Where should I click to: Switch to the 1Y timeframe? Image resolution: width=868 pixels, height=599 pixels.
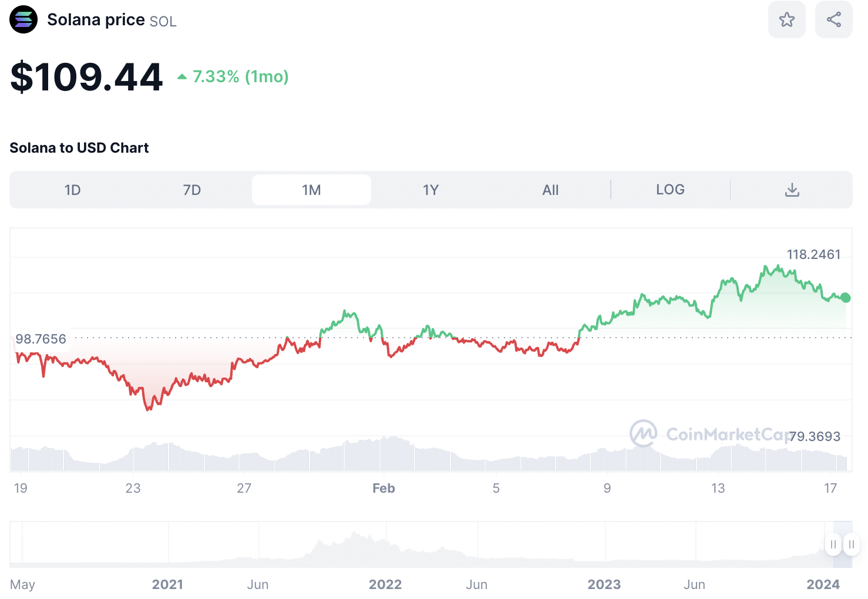(430, 190)
